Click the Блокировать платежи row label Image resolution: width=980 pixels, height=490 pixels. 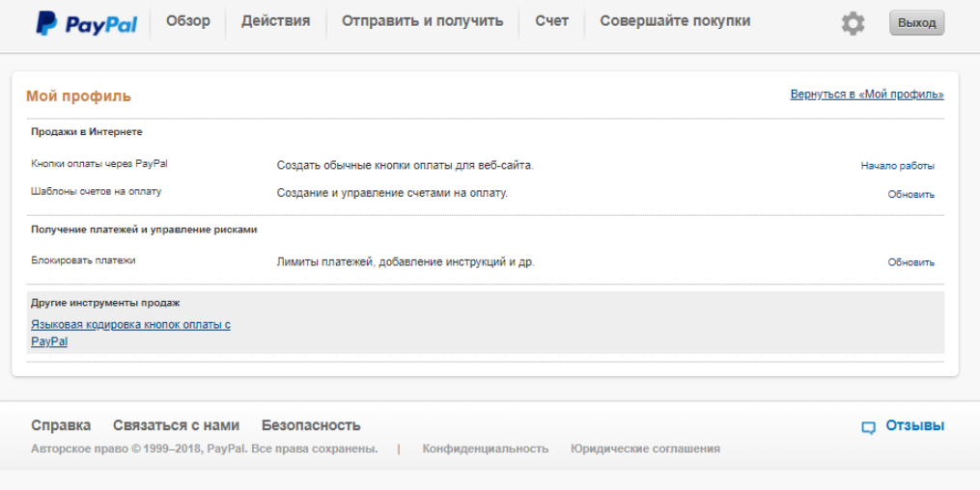83,260
